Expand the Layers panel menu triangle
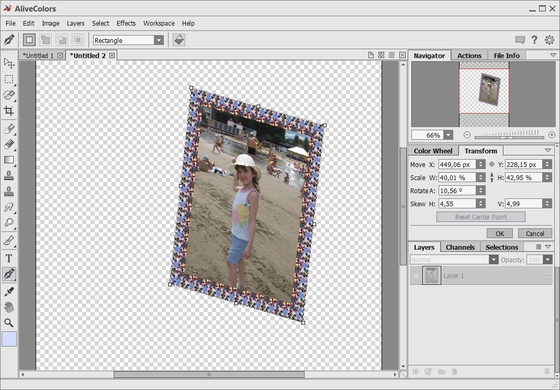The image size is (560, 390). [548, 247]
